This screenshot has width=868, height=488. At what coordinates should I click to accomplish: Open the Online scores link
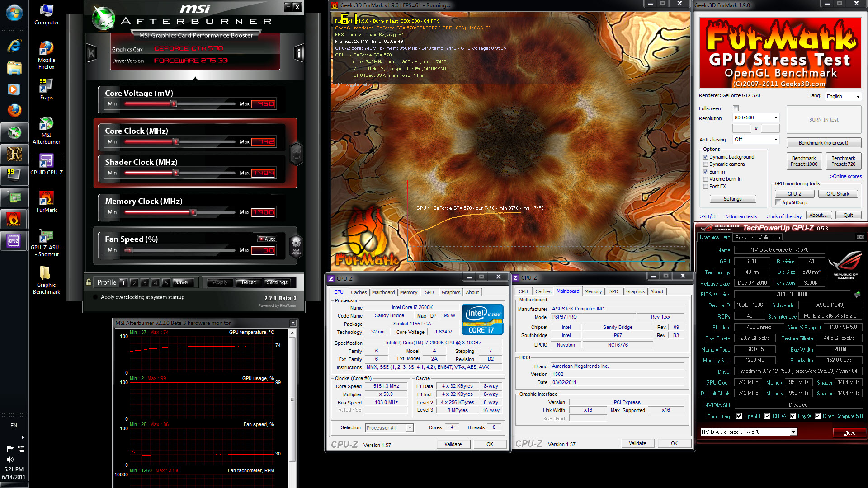coord(845,176)
